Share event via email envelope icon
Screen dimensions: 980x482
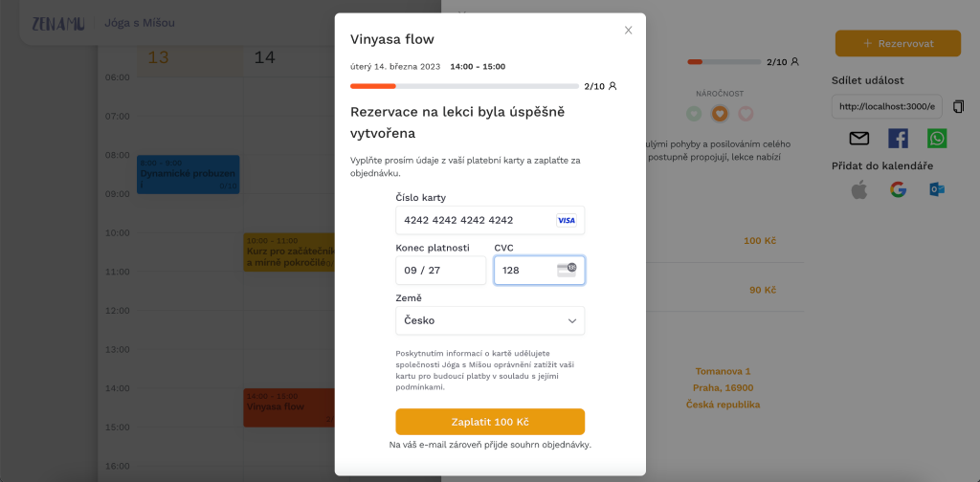pyautogui.click(x=859, y=138)
